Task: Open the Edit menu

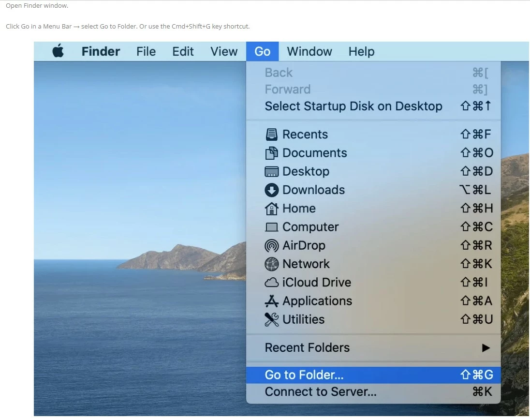Action: pos(183,51)
